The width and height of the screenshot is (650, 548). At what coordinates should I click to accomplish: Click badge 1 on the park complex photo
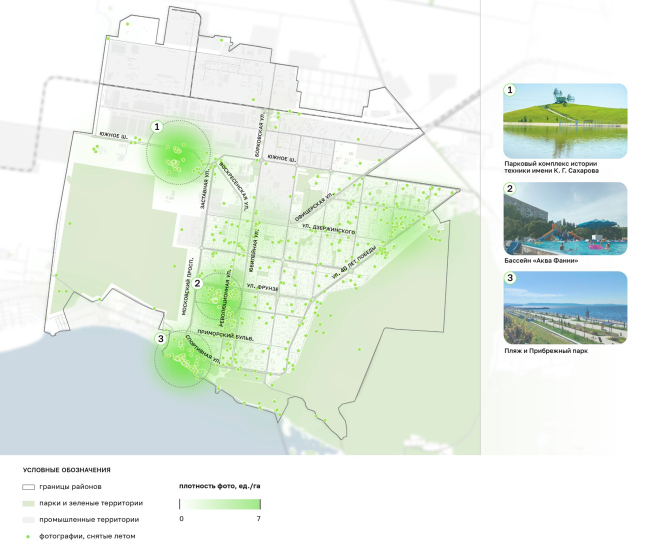point(510,90)
